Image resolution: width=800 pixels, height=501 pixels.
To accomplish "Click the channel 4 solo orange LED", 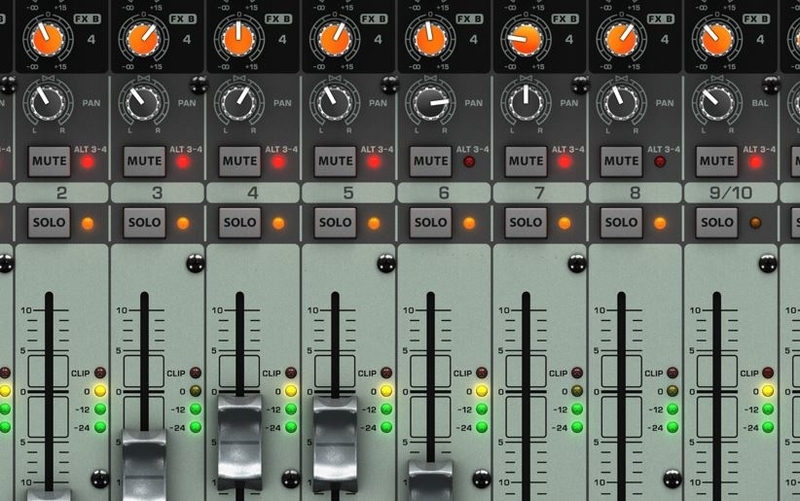I will [279, 223].
